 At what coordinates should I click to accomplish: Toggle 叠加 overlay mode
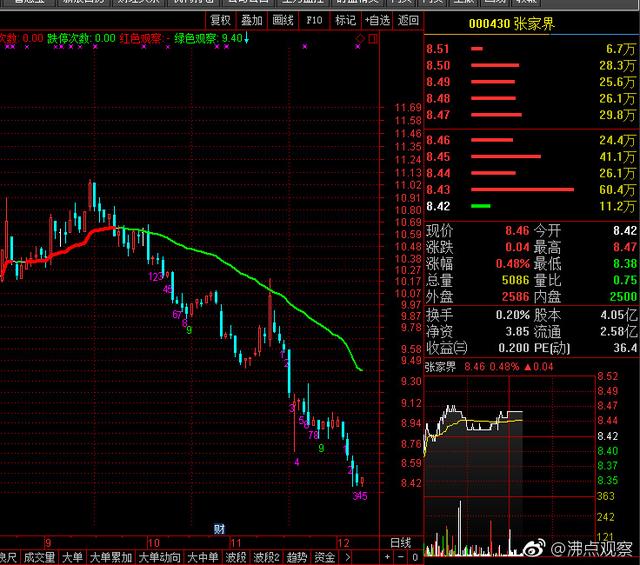pyautogui.click(x=252, y=19)
